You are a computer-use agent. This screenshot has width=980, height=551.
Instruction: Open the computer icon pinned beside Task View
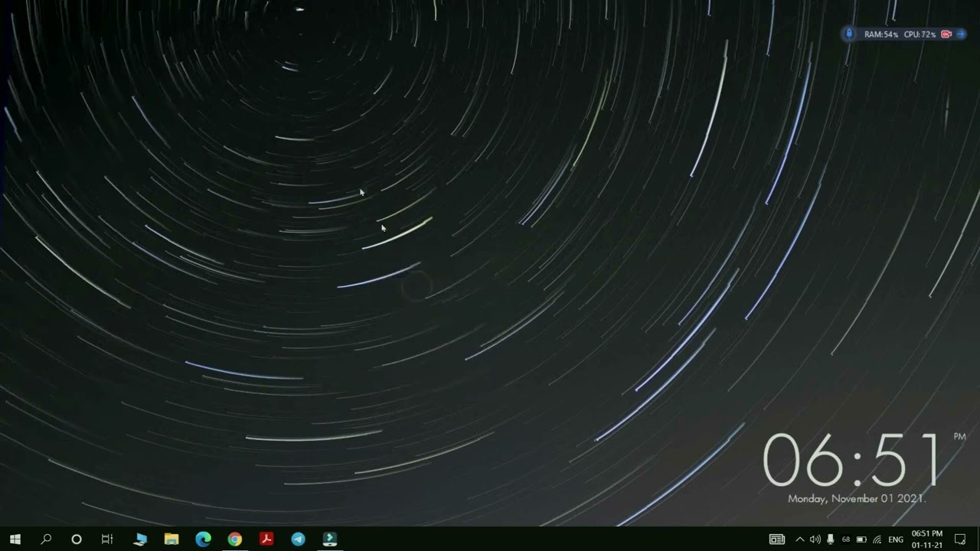point(140,540)
